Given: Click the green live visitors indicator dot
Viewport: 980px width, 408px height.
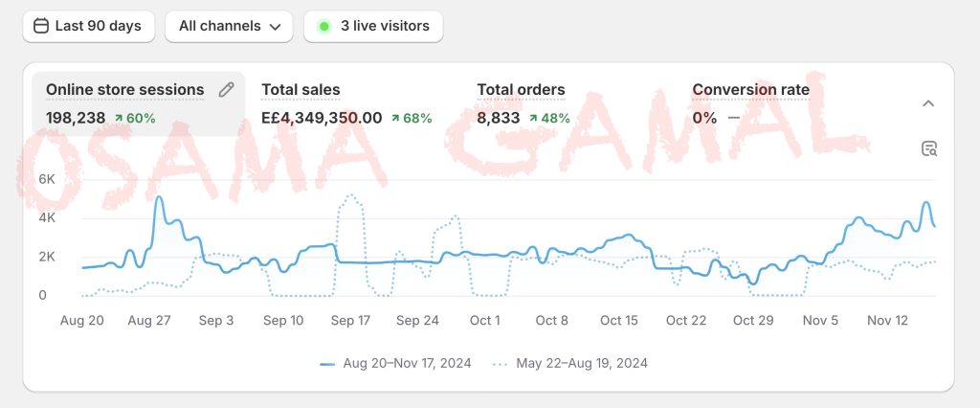Looking at the screenshot, I should (x=323, y=27).
